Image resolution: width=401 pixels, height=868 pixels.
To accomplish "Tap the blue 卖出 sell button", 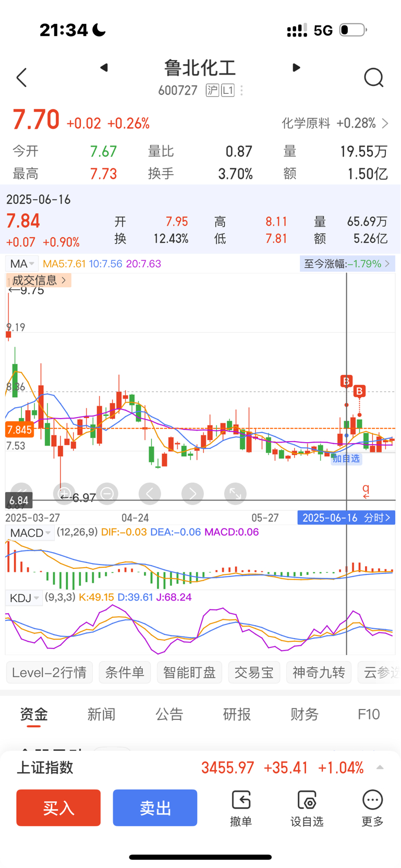I will click(155, 808).
